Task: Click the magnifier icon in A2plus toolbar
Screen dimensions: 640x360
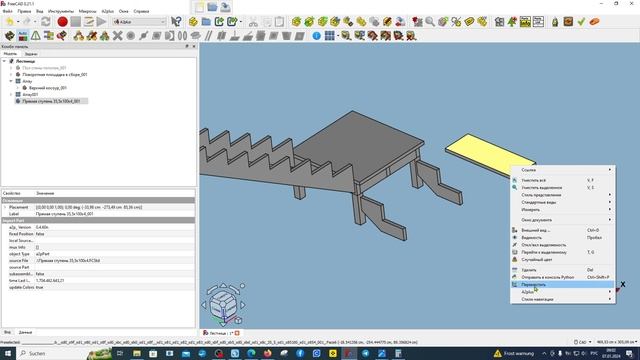Action: tap(430, 22)
